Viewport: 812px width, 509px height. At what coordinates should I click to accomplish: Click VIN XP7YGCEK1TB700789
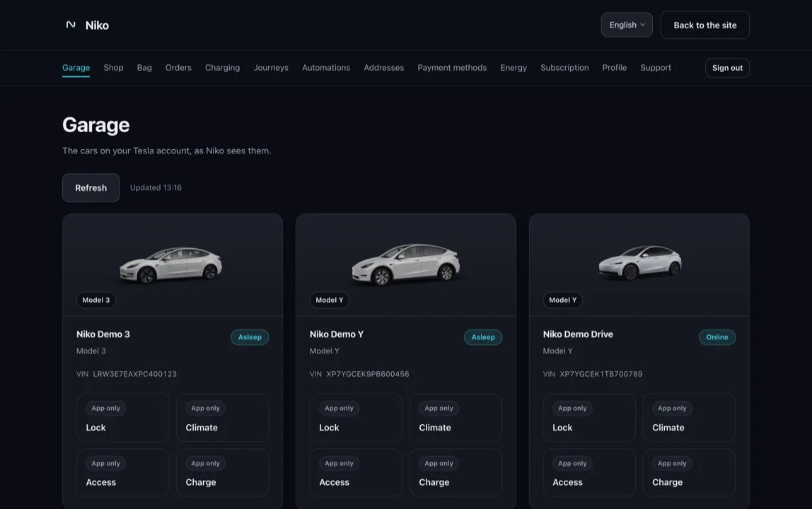593,374
